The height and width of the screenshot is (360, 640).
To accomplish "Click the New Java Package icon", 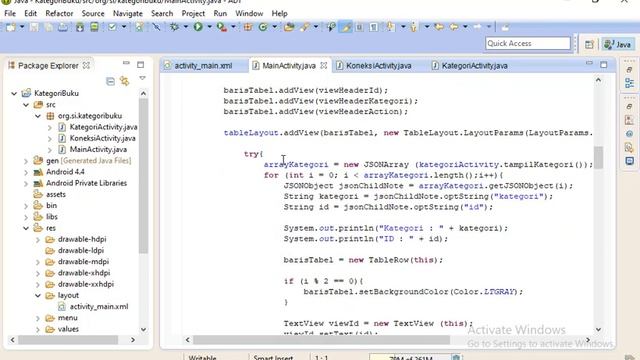I will (x=248, y=27).
